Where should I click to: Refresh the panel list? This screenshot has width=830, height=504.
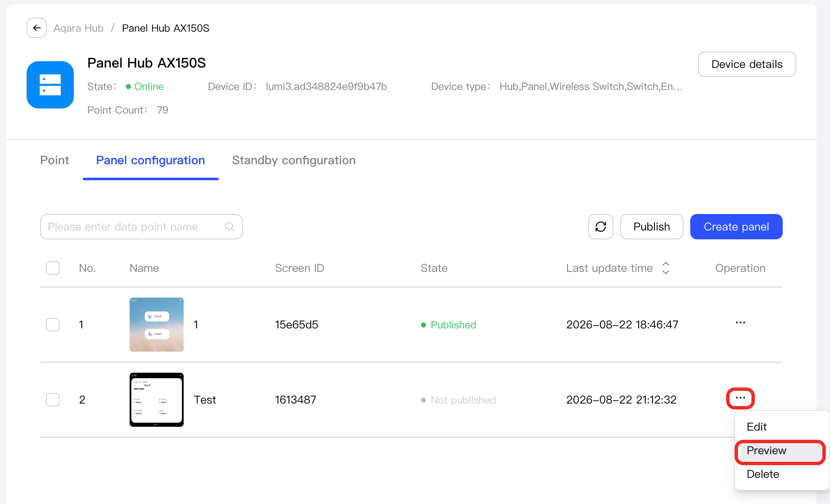coord(600,227)
